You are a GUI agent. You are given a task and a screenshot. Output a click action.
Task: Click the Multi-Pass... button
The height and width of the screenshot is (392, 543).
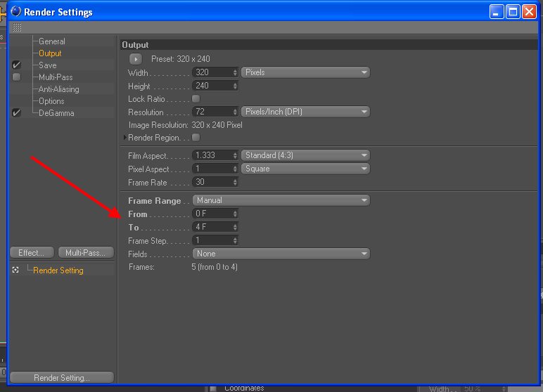[86, 253]
